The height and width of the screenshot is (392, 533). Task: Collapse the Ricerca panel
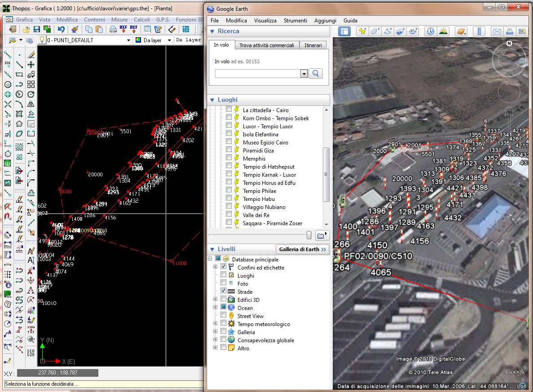212,31
